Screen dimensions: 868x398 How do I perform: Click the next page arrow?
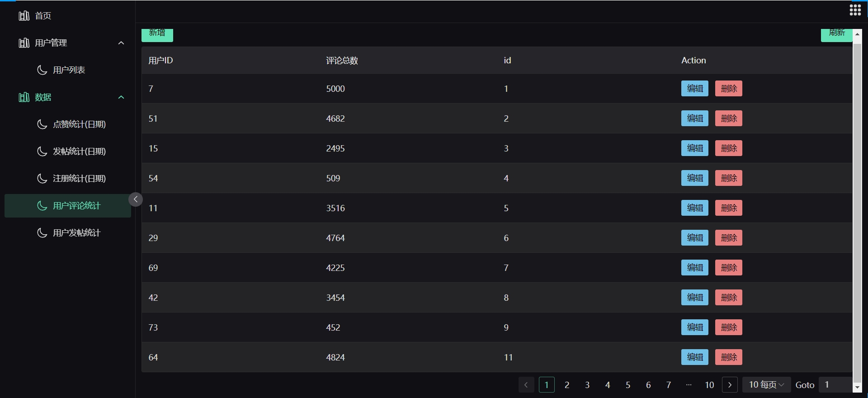click(730, 385)
